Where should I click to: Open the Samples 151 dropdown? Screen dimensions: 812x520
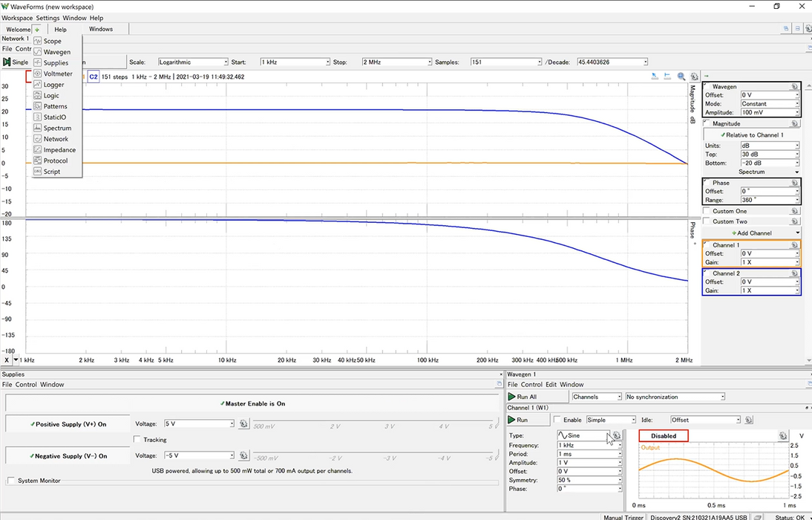pyautogui.click(x=506, y=62)
